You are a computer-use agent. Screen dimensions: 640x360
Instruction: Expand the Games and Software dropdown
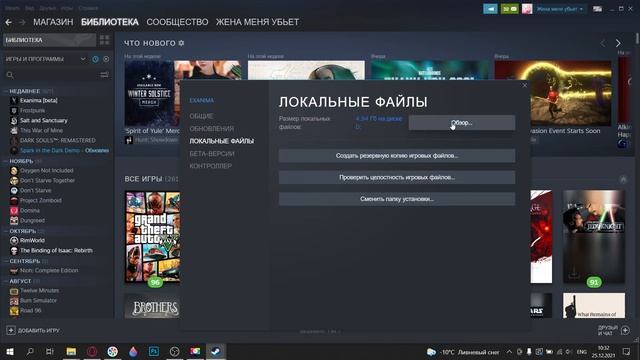(x=83, y=59)
